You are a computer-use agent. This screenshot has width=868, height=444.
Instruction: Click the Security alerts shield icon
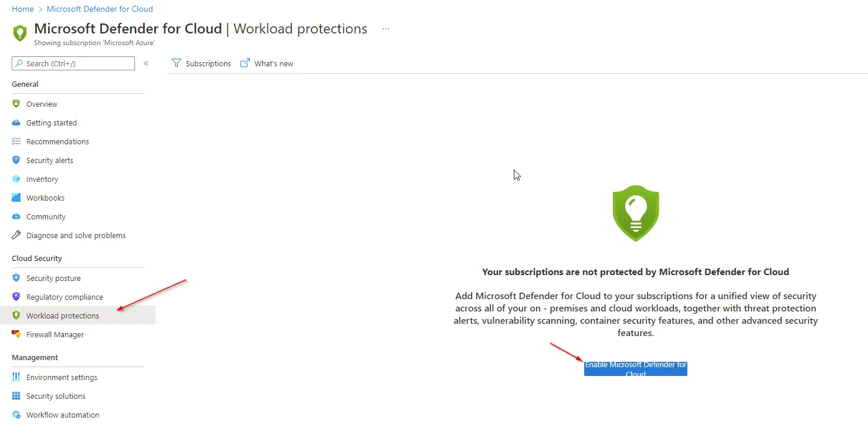[16, 160]
